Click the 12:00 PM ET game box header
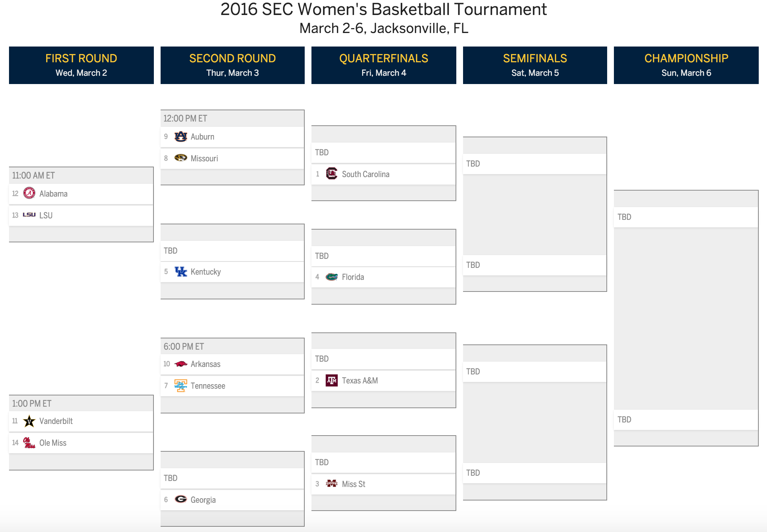 click(x=232, y=119)
